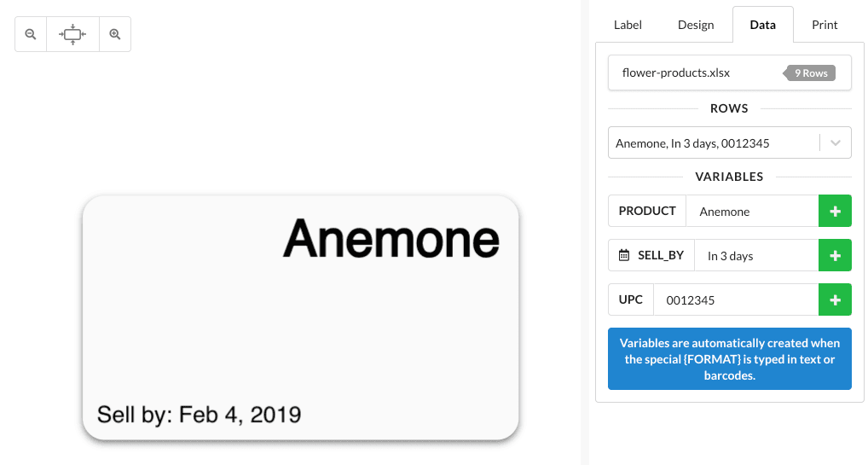This screenshot has height=465, width=868.
Task: Click the SELL_BY value field
Action: tap(755, 255)
